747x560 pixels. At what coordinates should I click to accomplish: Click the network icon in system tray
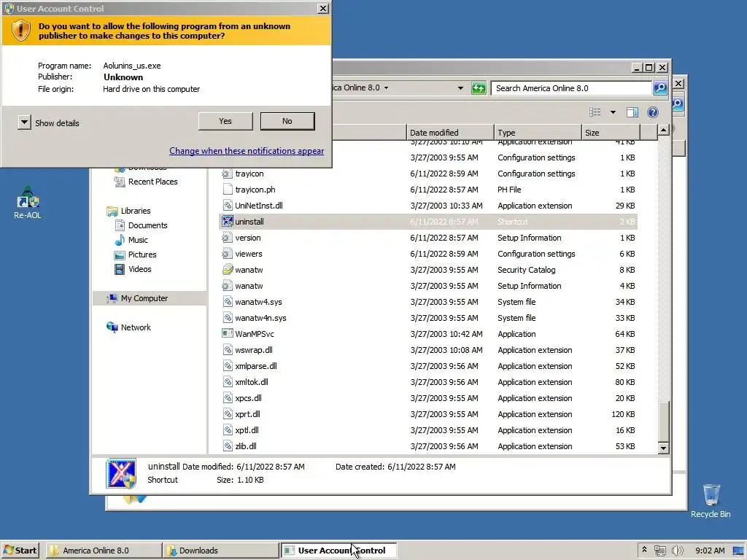coord(659,551)
